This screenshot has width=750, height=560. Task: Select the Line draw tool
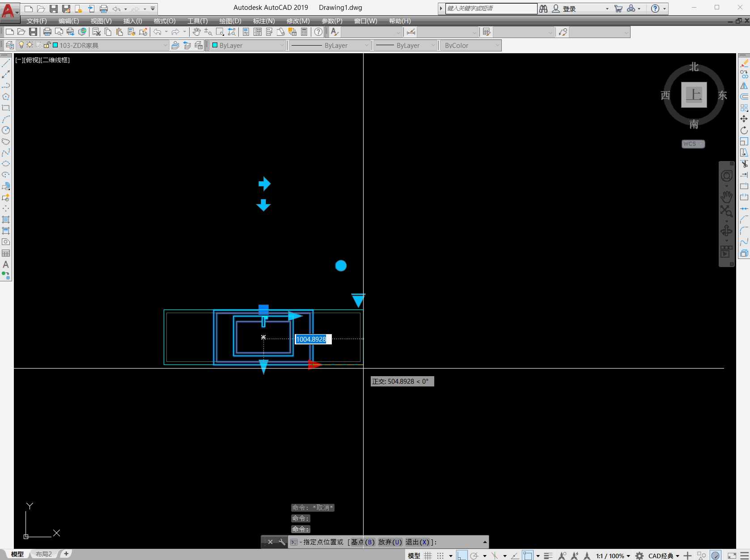pyautogui.click(x=6, y=63)
